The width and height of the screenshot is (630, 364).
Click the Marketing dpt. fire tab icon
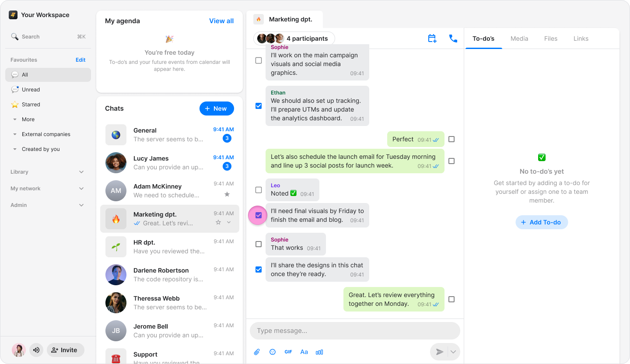(x=259, y=19)
